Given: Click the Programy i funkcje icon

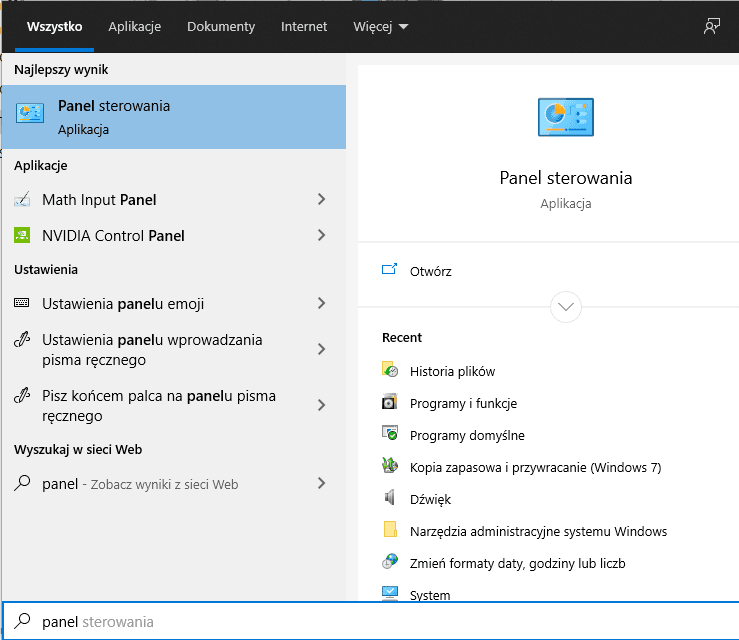Looking at the screenshot, I should pyautogui.click(x=390, y=402).
